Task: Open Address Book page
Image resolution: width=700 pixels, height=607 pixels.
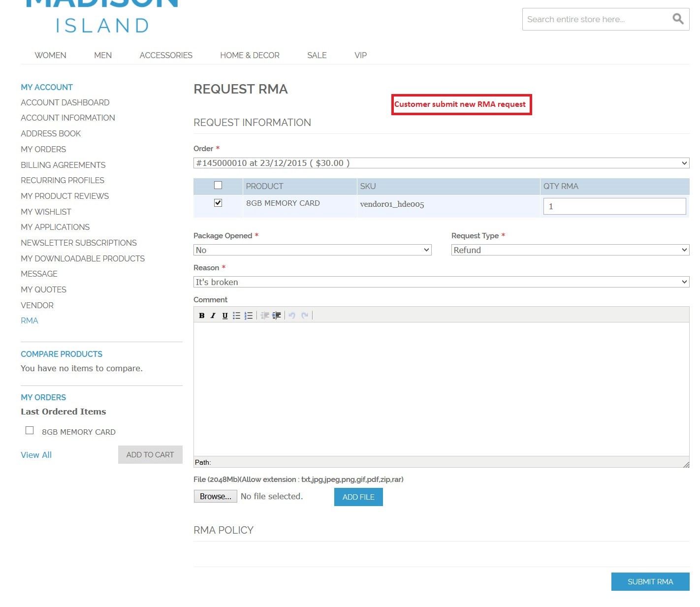Action: click(x=51, y=133)
